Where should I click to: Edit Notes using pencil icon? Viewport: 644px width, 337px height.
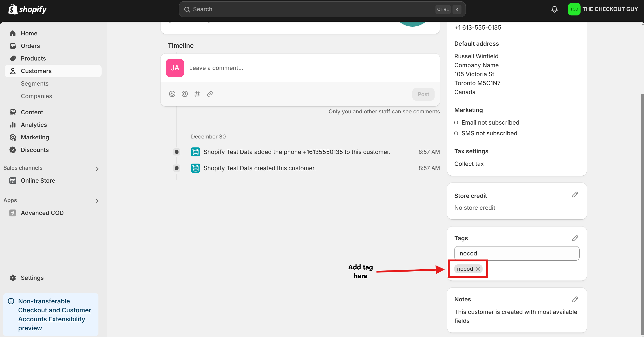click(x=575, y=299)
